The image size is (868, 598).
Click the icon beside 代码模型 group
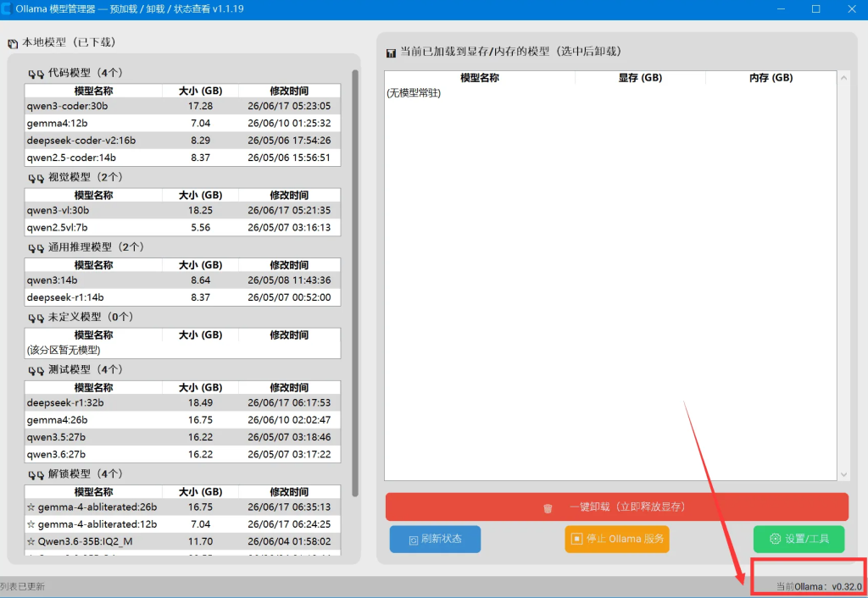coord(36,74)
